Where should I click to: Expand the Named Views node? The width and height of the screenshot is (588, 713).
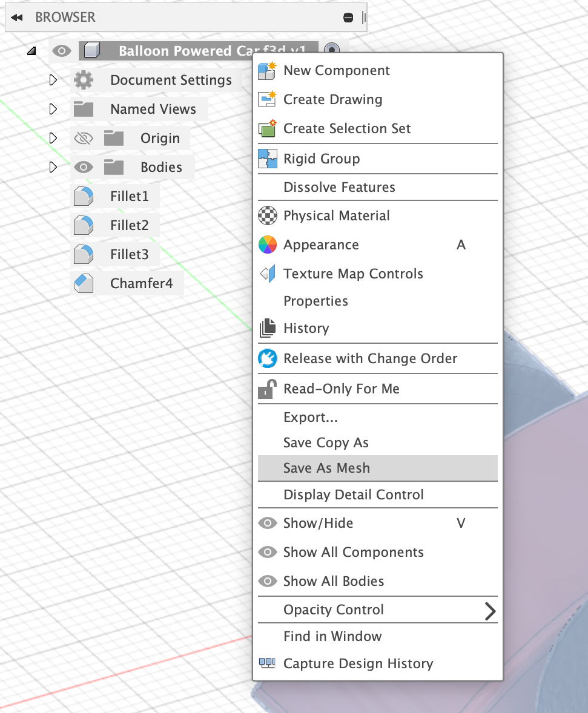pyautogui.click(x=53, y=109)
